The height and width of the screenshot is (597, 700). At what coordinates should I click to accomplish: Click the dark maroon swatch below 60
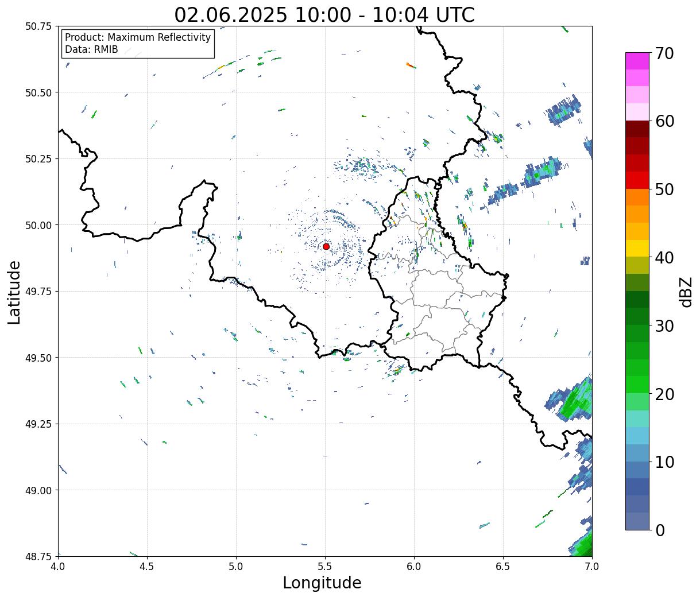point(637,129)
